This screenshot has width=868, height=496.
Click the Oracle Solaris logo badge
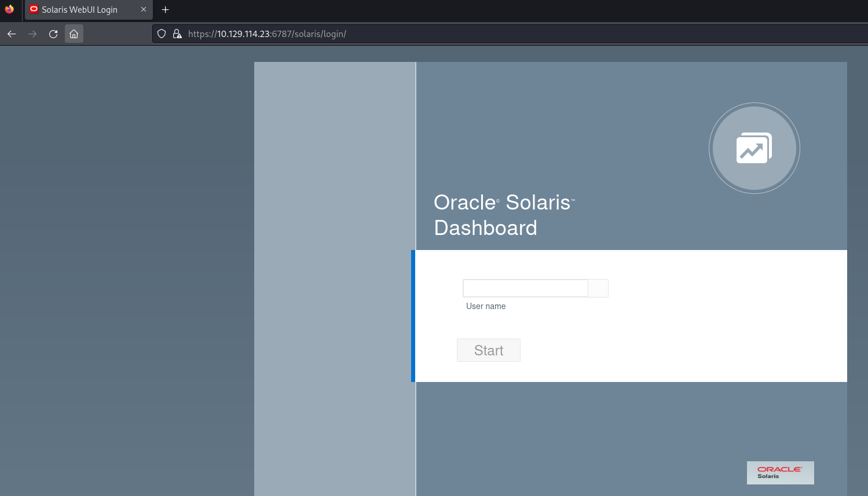coord(780,472)
